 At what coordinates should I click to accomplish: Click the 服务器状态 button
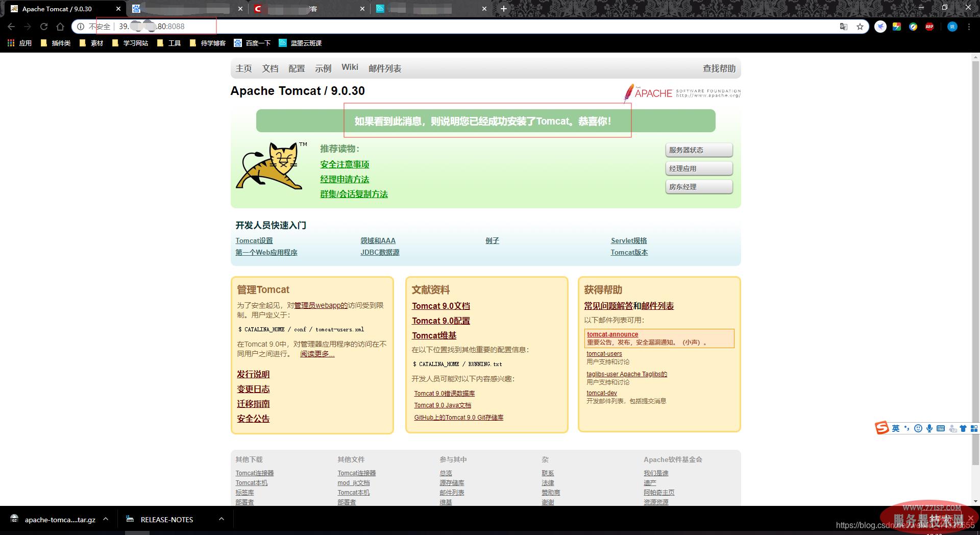point(699,150)
